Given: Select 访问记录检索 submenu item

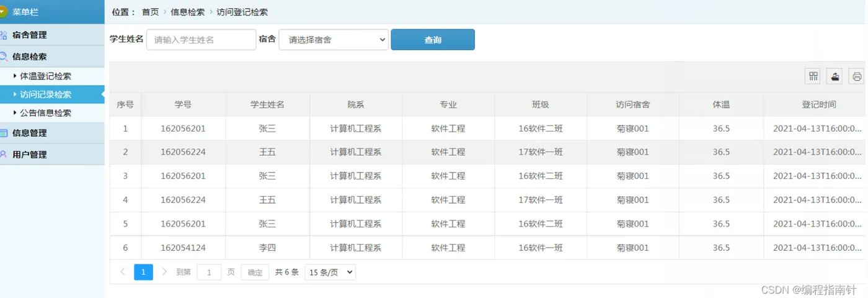Looking at the screenshot, I should coord(52,94).
